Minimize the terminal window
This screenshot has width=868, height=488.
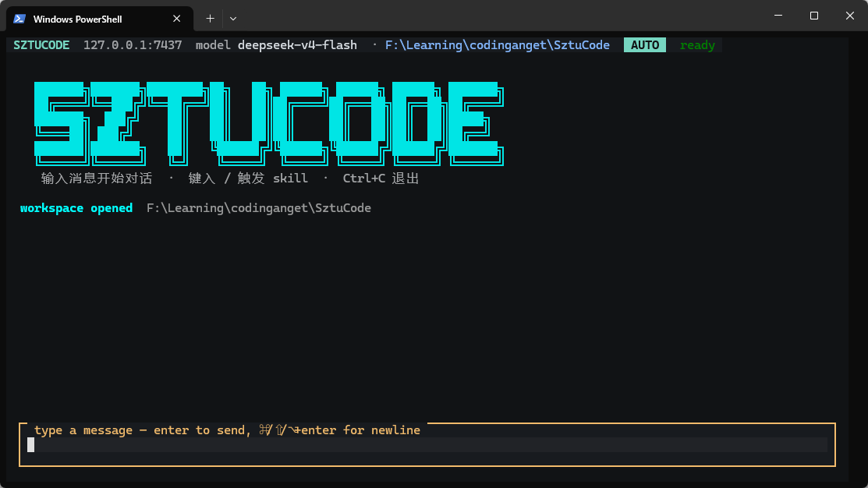(778, 16)
